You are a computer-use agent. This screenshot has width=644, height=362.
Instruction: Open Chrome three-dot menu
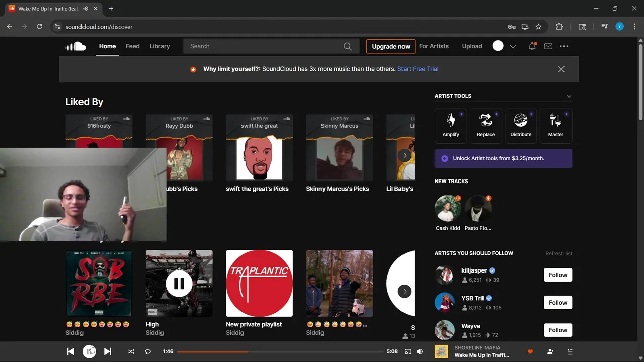coord(635,27)
